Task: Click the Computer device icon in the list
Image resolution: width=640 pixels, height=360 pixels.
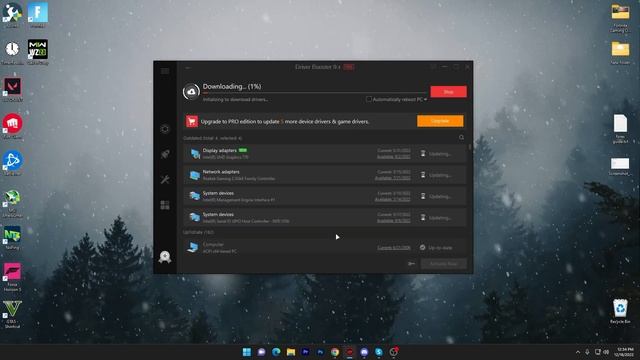Action: [192, 247]
